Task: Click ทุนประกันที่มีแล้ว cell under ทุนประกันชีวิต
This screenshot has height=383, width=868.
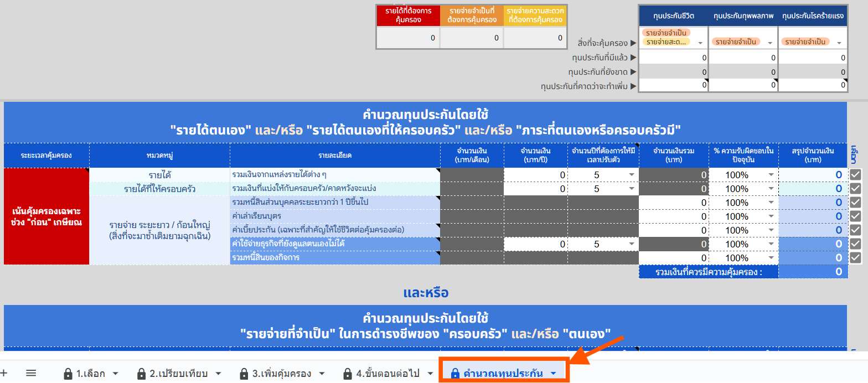Action: 673,57
